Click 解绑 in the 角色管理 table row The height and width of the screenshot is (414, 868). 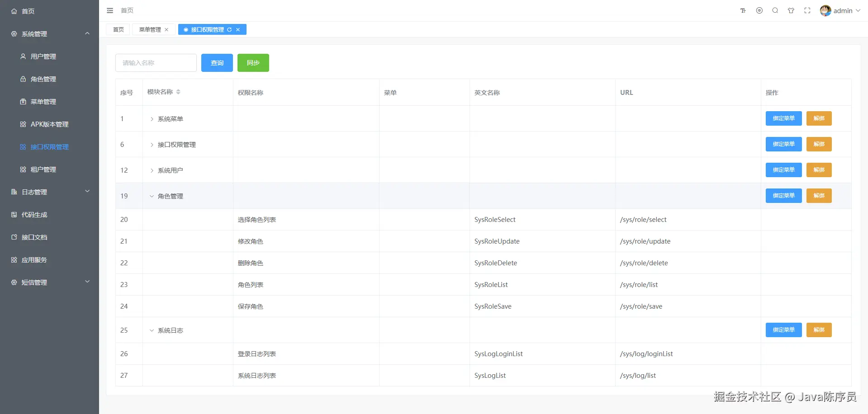819,196
